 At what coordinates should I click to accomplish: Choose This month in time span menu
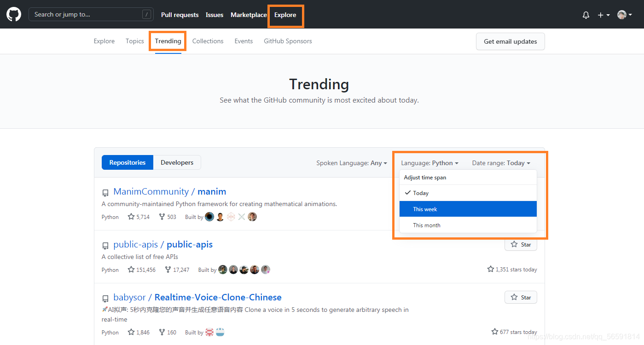(468, 225)
